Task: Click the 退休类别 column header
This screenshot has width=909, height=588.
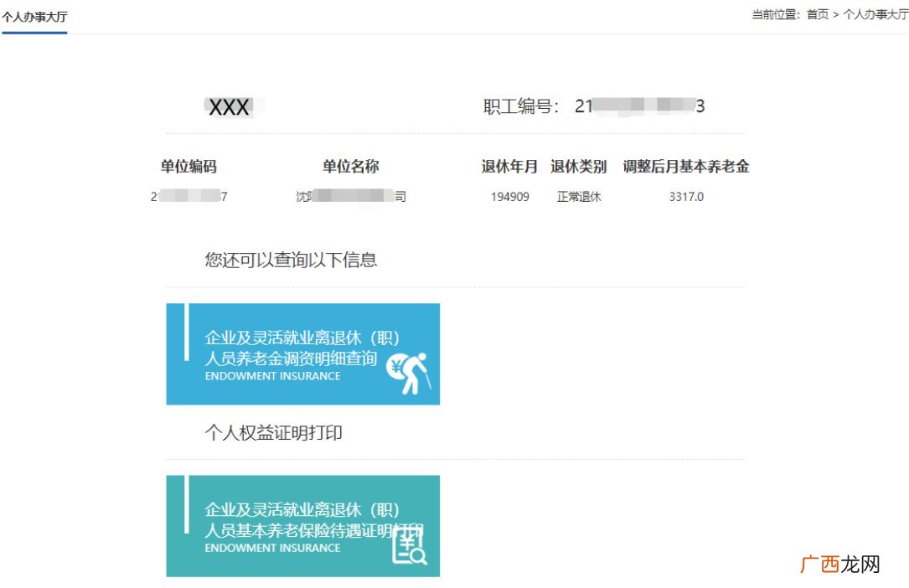Action: [579, 167]
